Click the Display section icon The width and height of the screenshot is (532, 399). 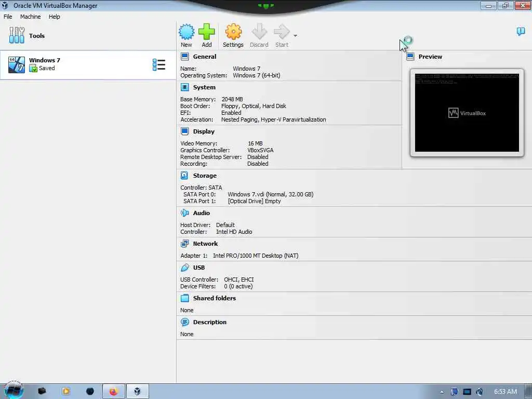tap(184, 131)
